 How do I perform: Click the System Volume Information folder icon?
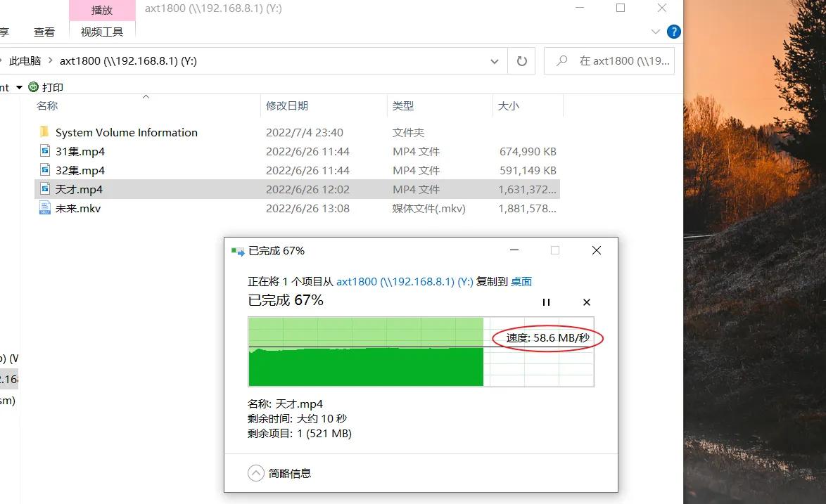44,132
